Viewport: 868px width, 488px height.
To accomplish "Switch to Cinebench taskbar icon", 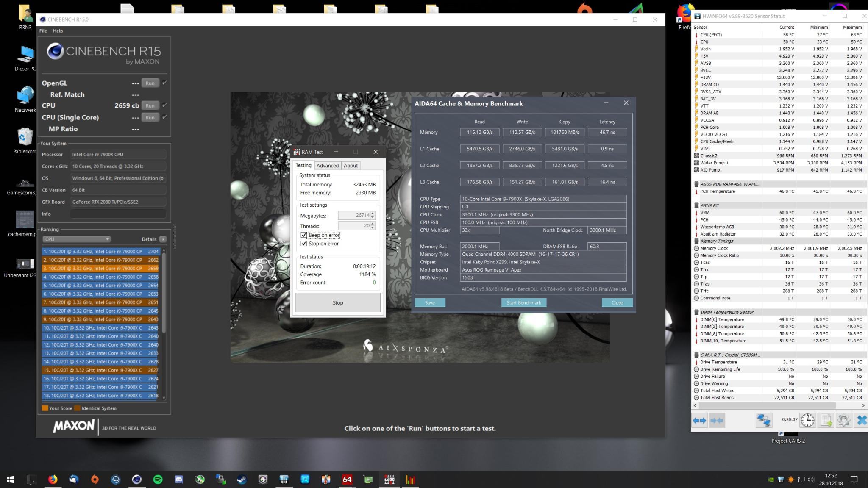I will coord(136,480).
